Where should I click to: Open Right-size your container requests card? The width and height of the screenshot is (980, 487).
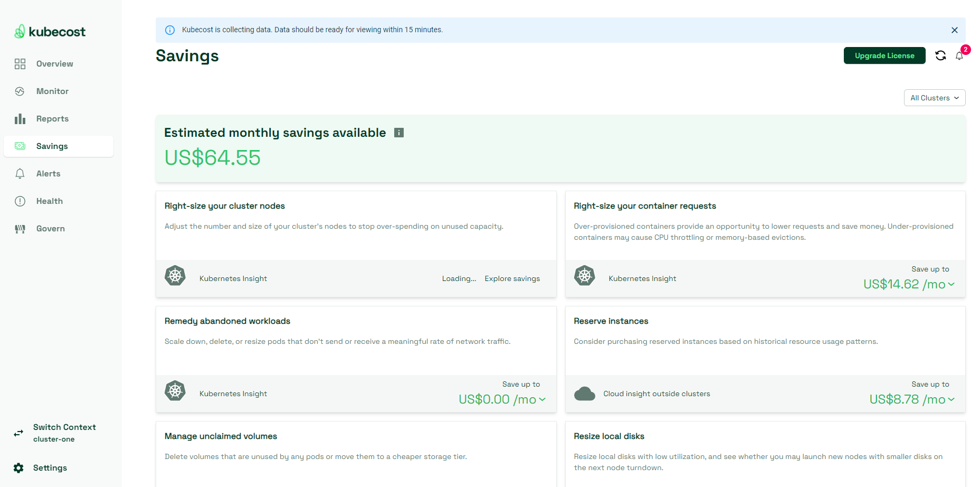tap(645, 206)
